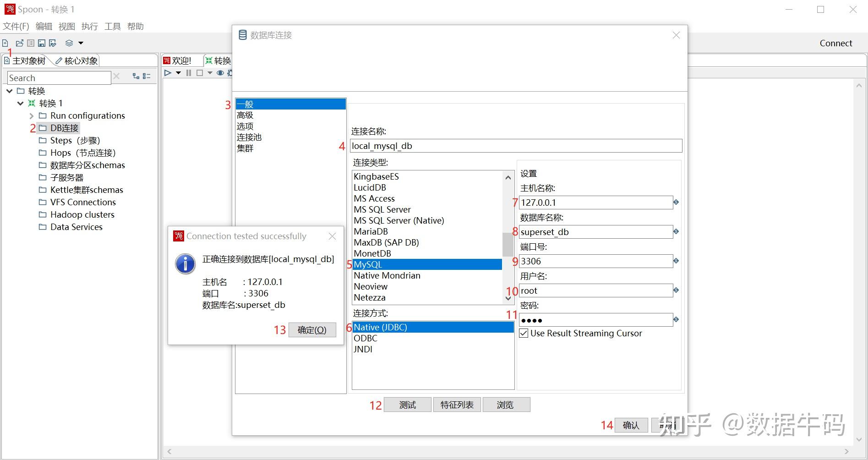Run the transformation with play icon
The height and width of the screenshot is (460, 868).
coord(168,73)
